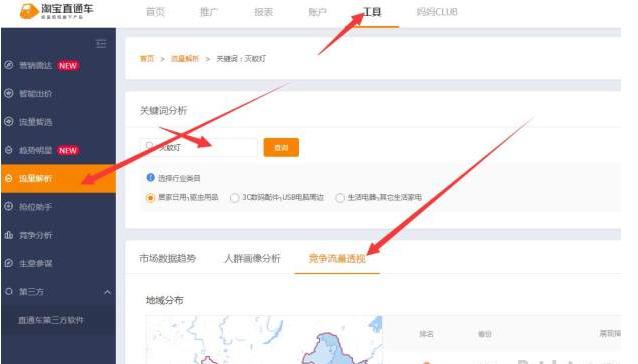Image resolution: width=638 pixels, height=364 pixels.
Task: Open 营销雷达 via its sidebar icon
Action: click(x=9, y=65)
